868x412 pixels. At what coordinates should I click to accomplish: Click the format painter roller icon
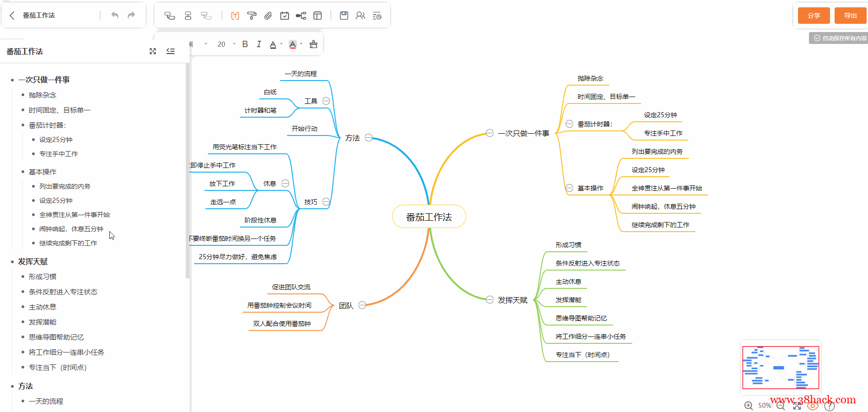(x=252, y=16)
